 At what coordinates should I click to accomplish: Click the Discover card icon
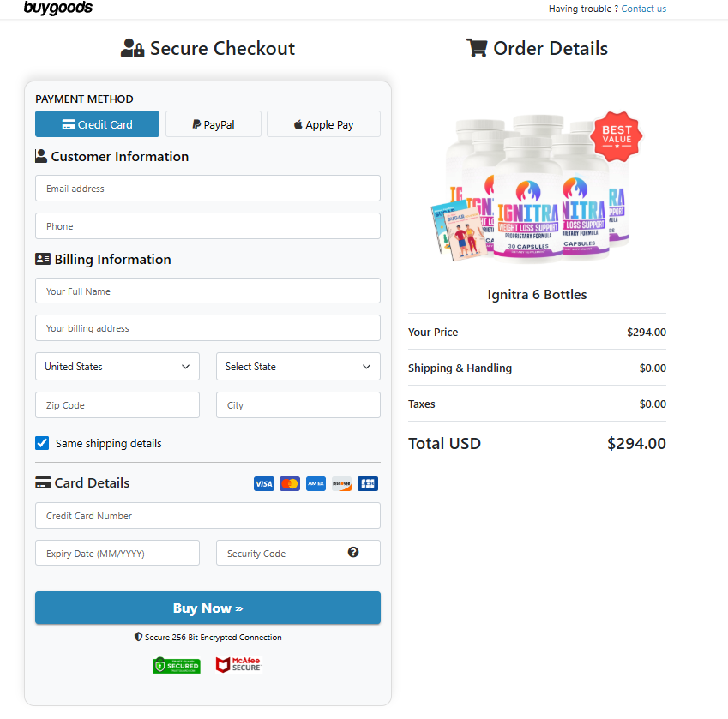click(341, 484)
